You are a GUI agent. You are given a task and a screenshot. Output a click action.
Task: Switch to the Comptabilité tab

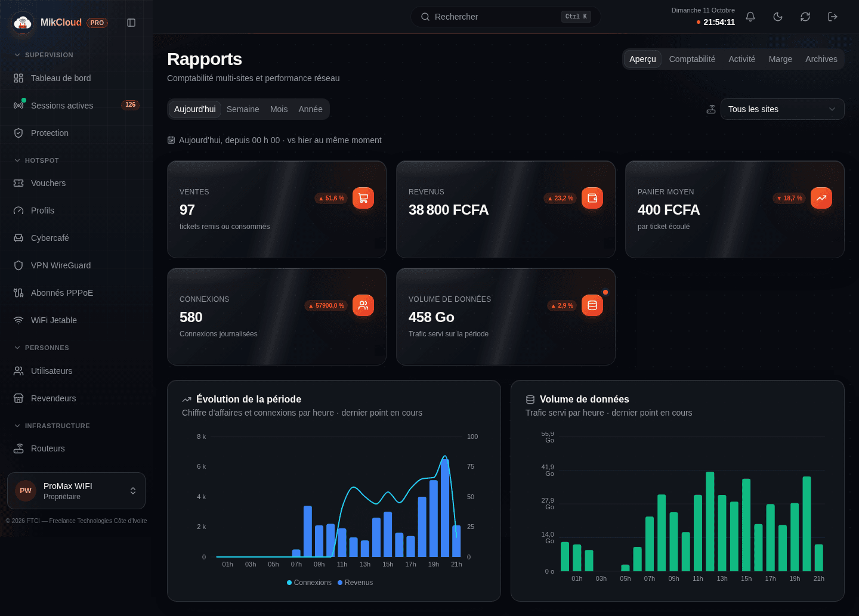tap(692, 59)
